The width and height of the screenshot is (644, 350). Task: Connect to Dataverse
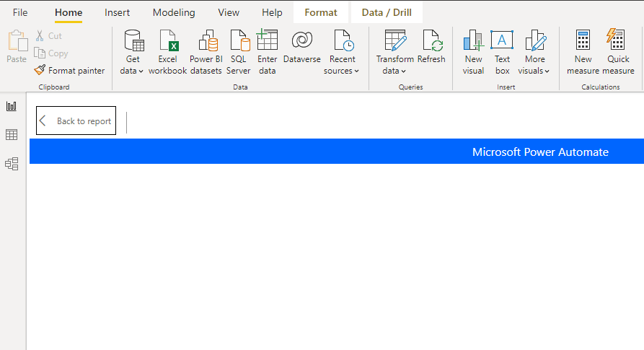coord(302,46)
